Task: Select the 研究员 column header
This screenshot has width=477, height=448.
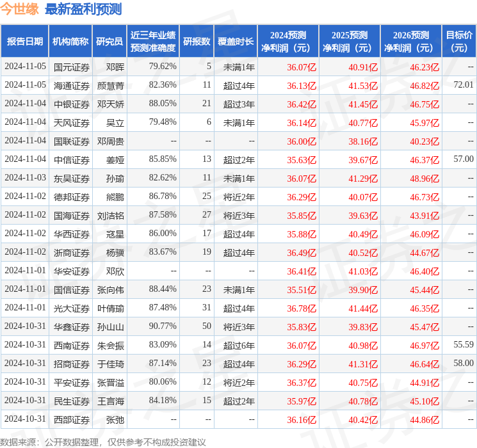Action: (109, 42)
